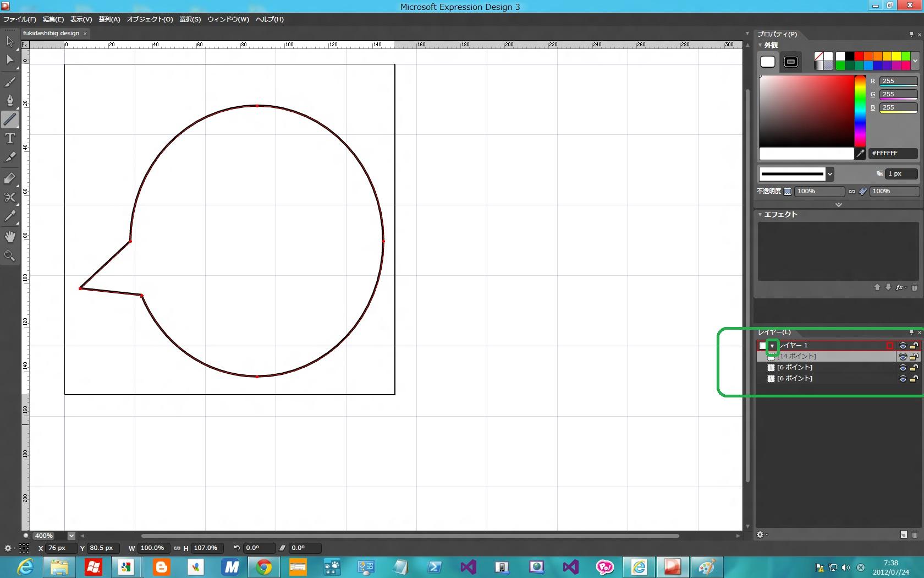Open the ファイル(F) menu
924x578 pixels.
click(20, 19)
